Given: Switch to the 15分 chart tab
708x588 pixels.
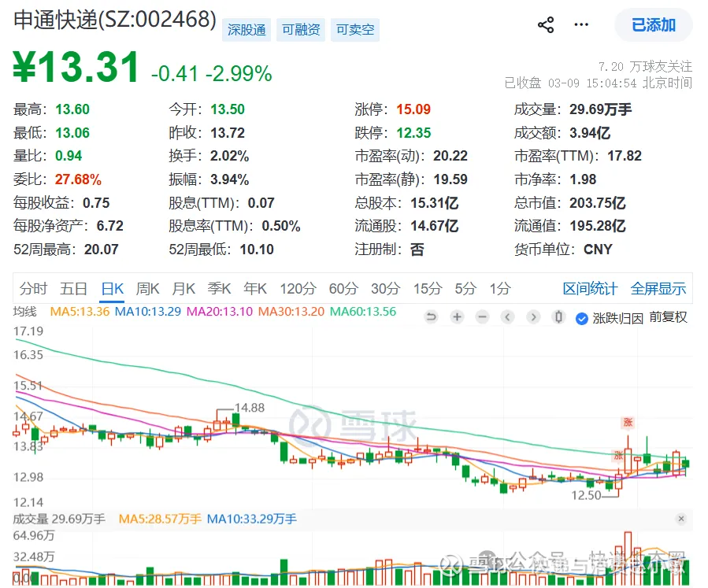Looking at the screenshot, I should point(428,288).
